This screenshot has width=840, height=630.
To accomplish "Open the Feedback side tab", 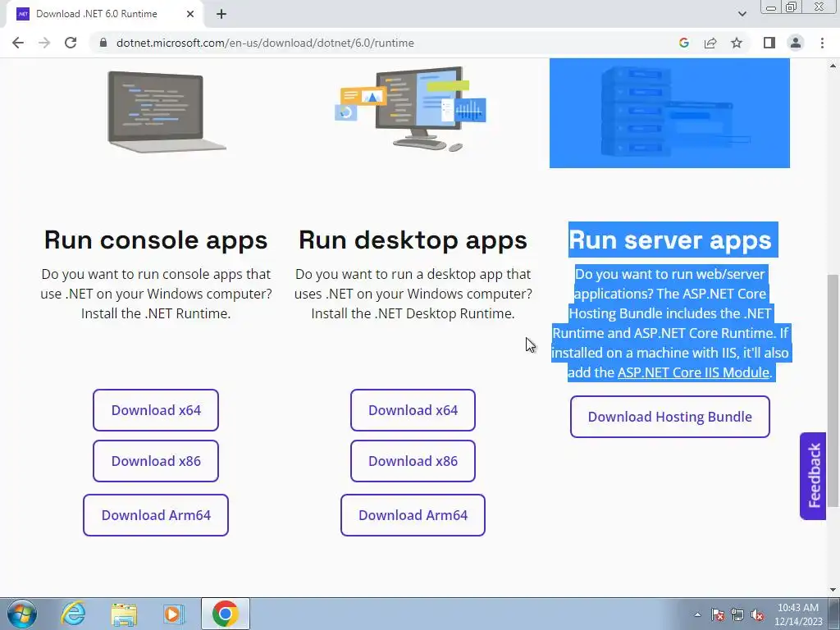I will coord(813,476).
